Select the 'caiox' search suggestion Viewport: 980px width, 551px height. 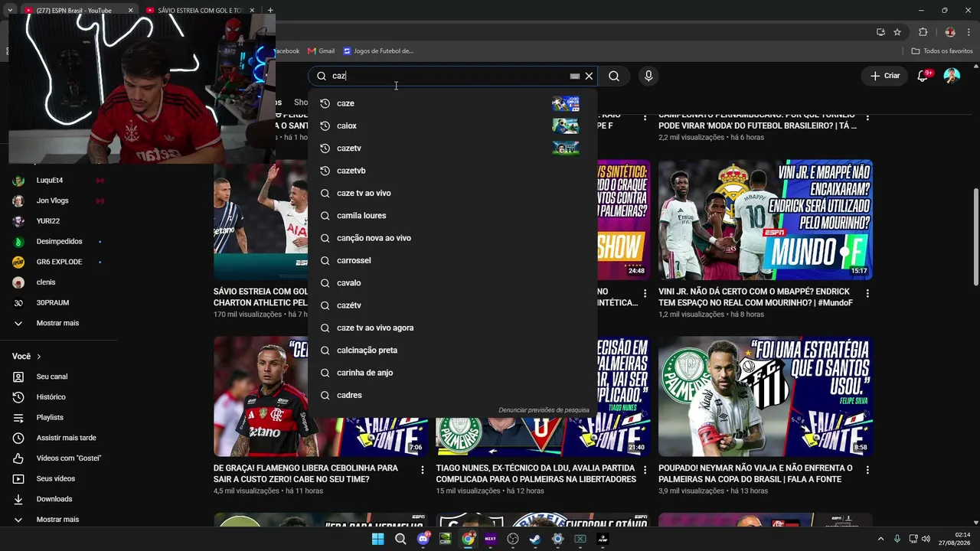[452, 126]
